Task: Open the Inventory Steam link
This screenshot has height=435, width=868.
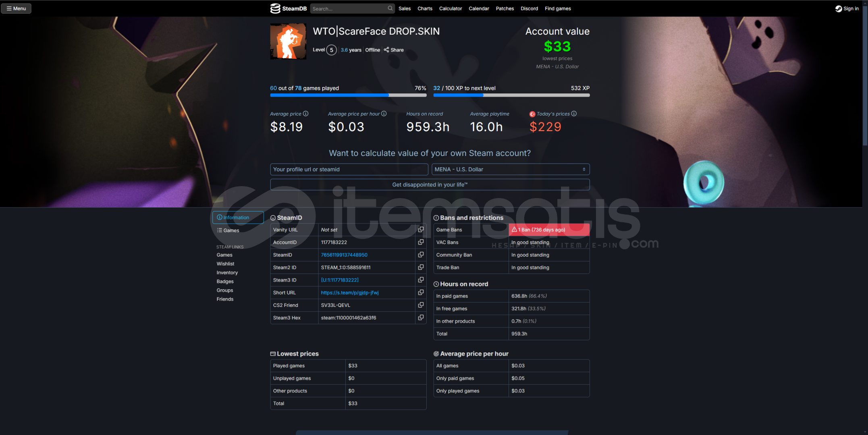Action: (227, 273)
